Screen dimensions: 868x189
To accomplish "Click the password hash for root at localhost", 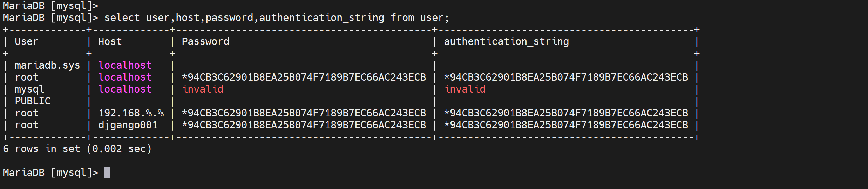I will 304,77.
